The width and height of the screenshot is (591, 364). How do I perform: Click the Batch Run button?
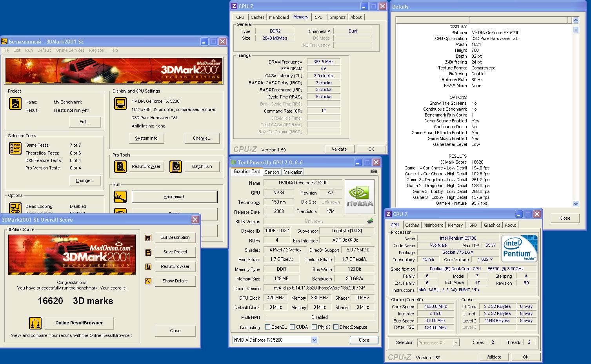point(202,167)
